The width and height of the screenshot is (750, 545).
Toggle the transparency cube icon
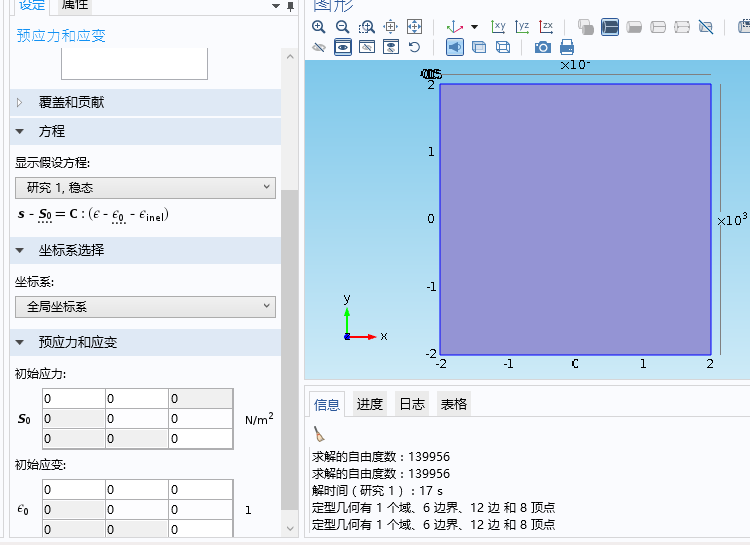click(479, 47)
